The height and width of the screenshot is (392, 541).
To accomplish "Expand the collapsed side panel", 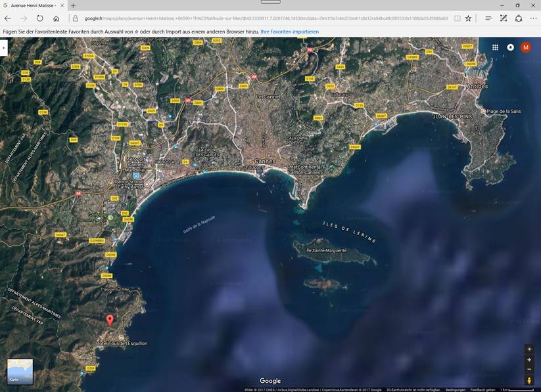I will [x=3, y=47].
